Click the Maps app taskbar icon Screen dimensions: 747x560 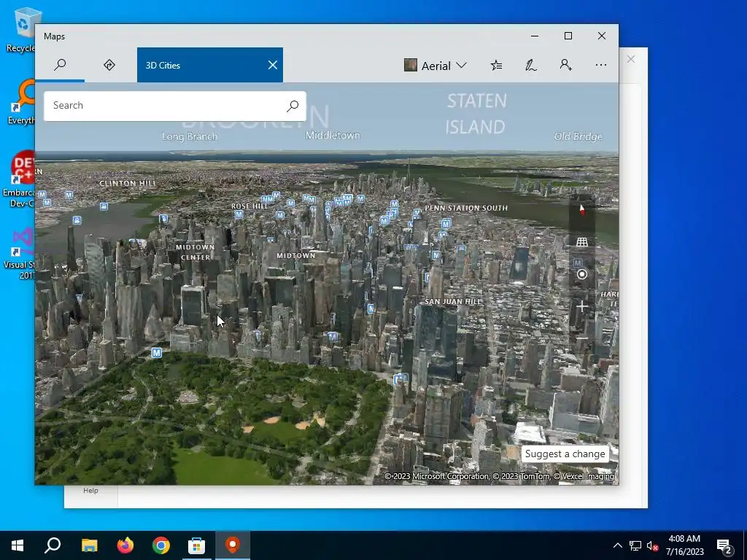pyautogui.click(x=233, y=545)
